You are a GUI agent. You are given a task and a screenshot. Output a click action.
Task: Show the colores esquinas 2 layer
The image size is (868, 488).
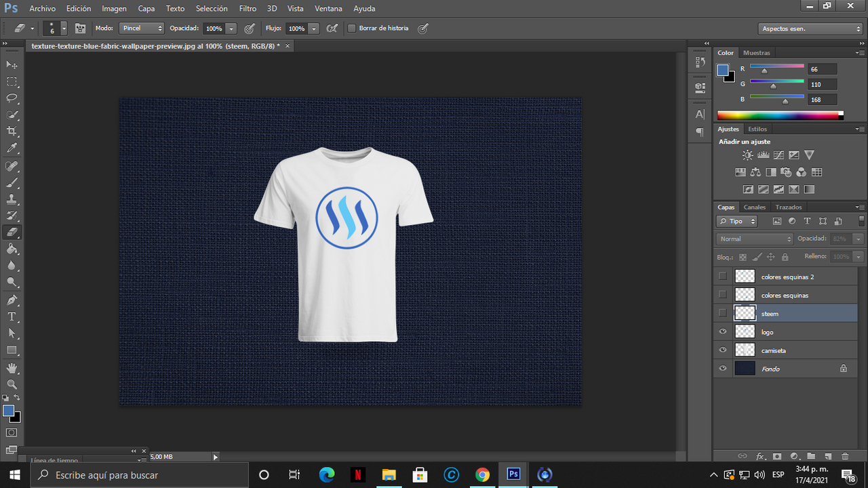coord(723,276)
